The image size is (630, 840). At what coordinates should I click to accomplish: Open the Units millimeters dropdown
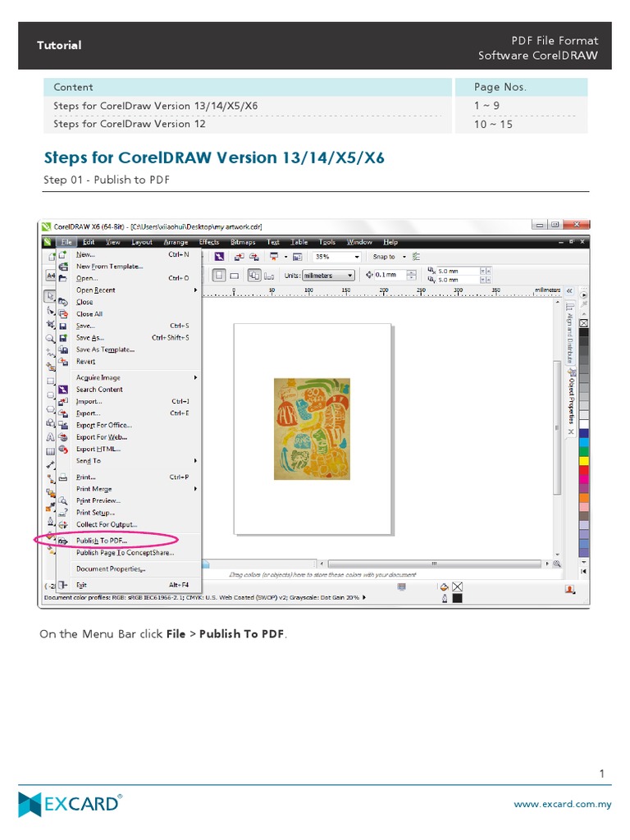[349, 276]
